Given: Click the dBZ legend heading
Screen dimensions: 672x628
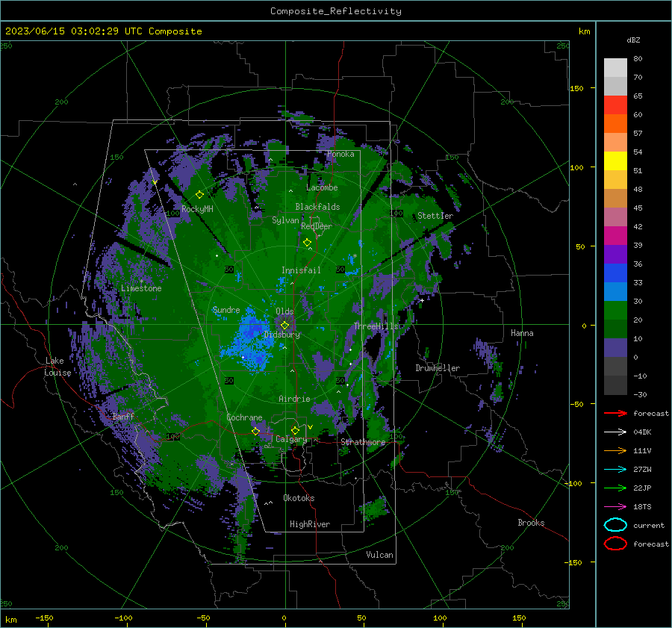Looking at the screenshot, I should 633,40.
